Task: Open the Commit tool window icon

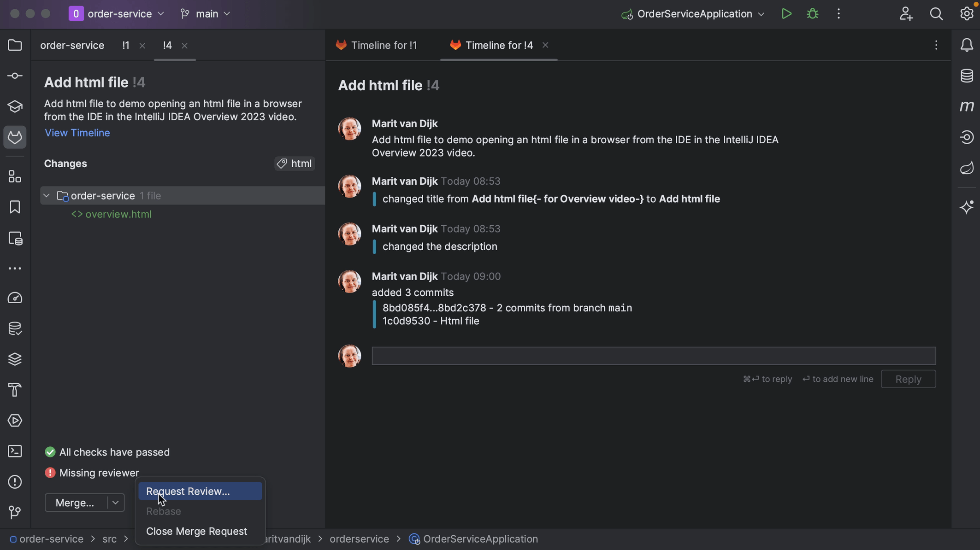Action: point(15,76)
